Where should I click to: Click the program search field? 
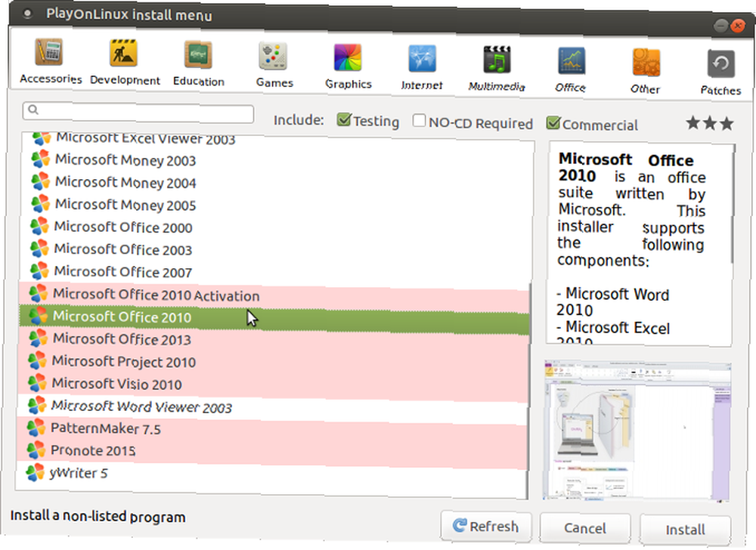point(138,113)
